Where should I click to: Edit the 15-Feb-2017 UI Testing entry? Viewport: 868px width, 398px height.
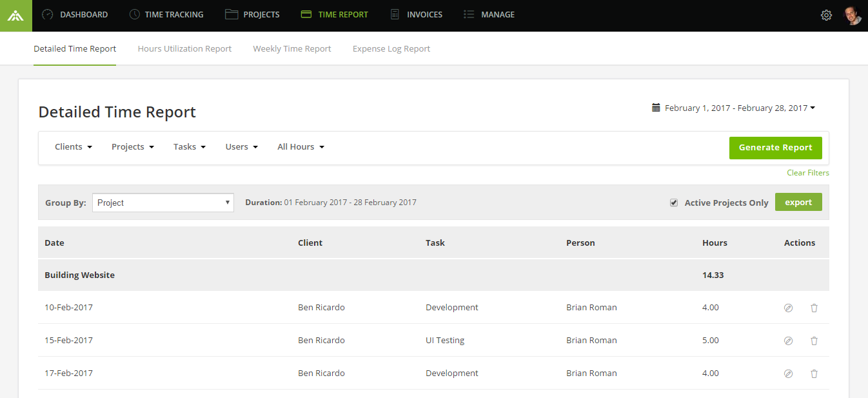pos(788,341)
